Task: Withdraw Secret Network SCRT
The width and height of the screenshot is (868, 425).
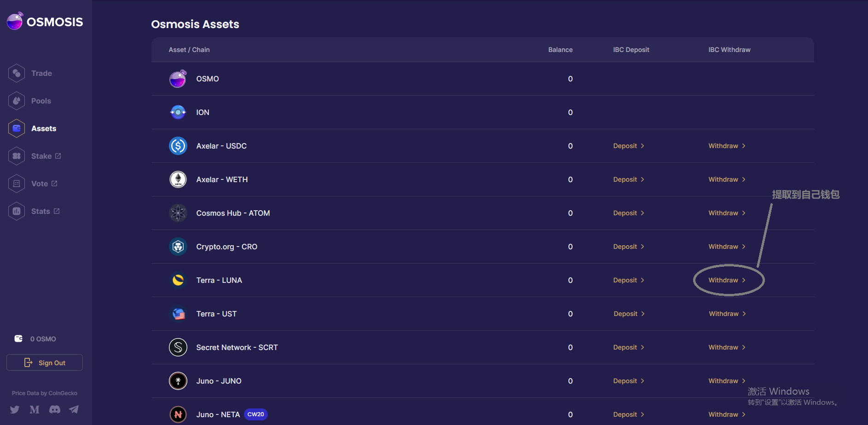Action: (x=727, y=347)
